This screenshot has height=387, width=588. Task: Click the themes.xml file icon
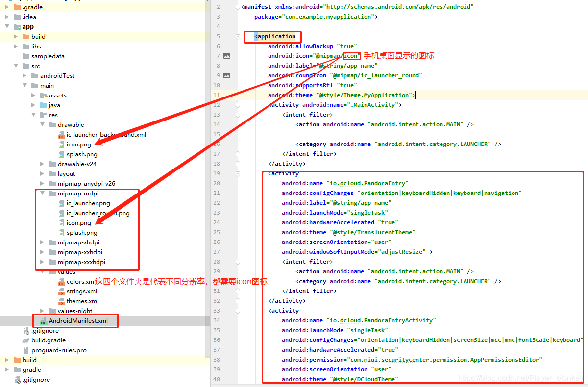(x=61, y=301)
